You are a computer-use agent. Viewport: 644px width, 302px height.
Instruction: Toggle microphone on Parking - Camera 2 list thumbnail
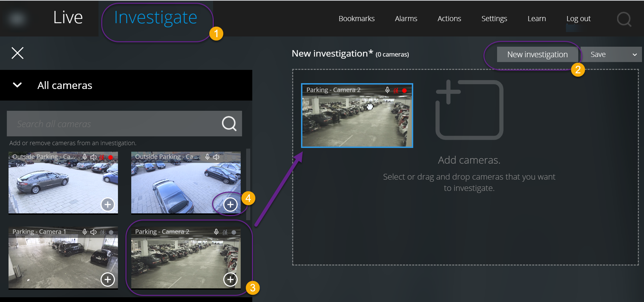(216, 232)
